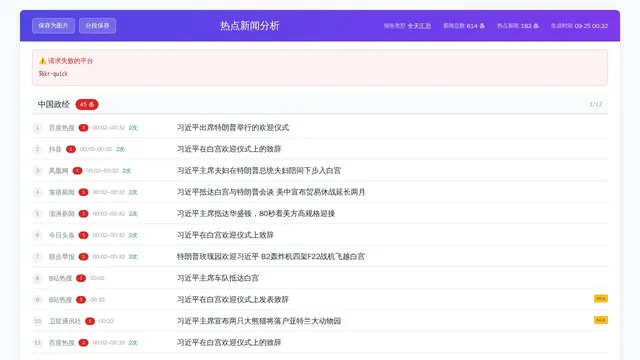640x360 pixels.
Task: Click the red rank badge beside 抖音
Action: click(x=71, y=149)
